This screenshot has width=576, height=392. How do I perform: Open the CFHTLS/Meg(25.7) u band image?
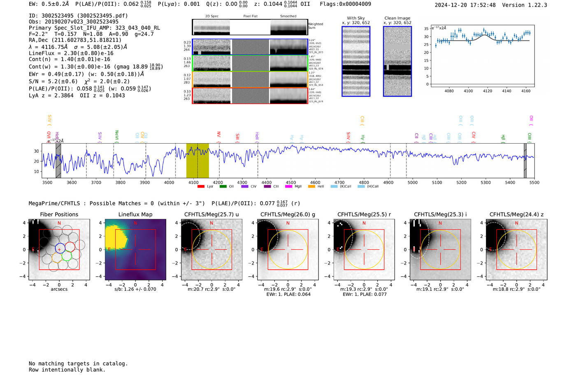(x=211, y=250)
